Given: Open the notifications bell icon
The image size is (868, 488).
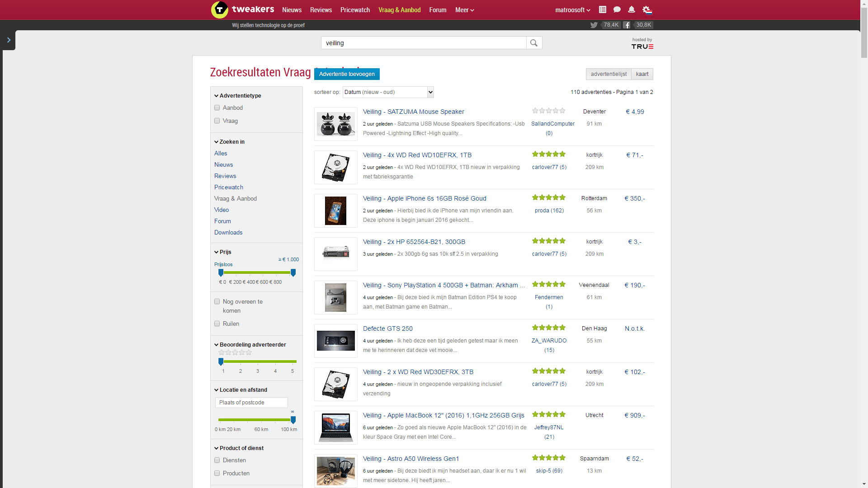Looking at the screenshot, I should tap(631, 9).
